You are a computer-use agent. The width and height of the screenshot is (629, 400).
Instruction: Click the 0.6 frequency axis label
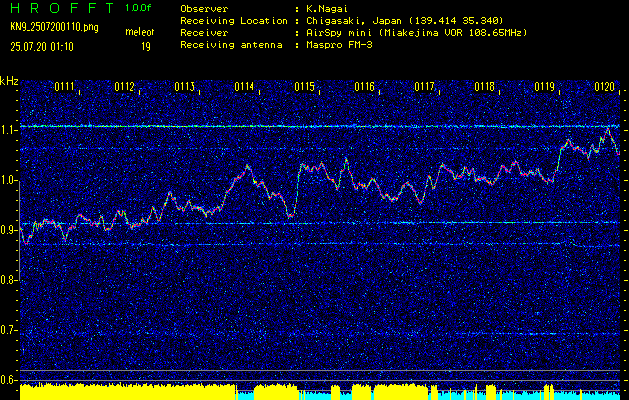[7, 380]
